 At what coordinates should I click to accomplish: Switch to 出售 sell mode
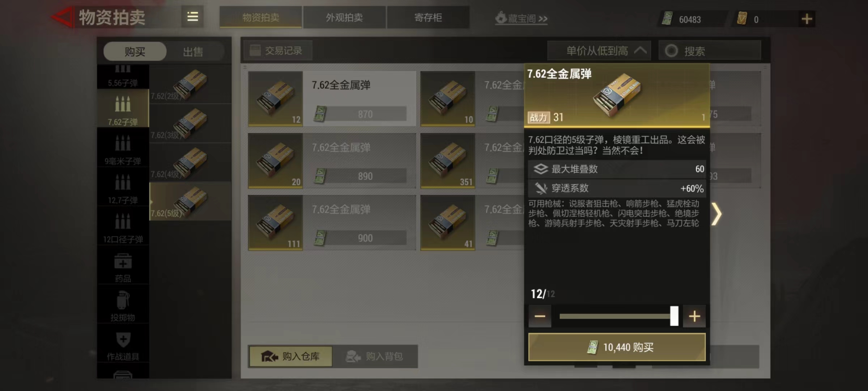pos(193,51)
